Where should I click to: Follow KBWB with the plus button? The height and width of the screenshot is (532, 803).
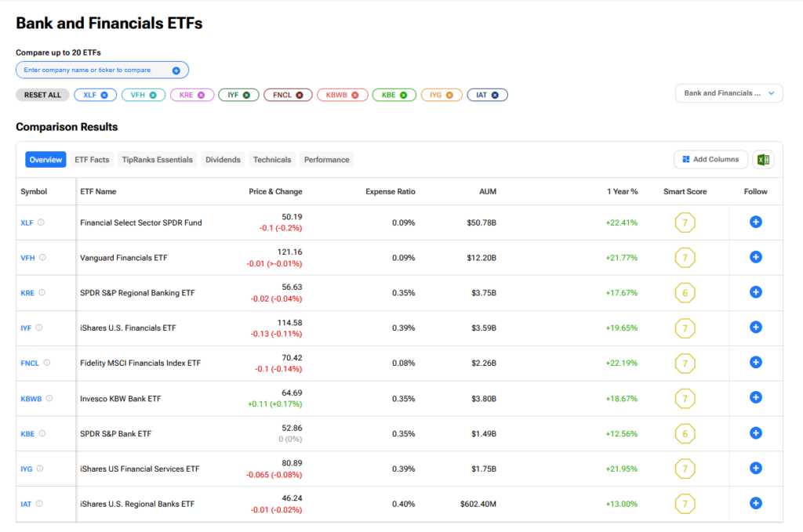[x=756, y=397]
